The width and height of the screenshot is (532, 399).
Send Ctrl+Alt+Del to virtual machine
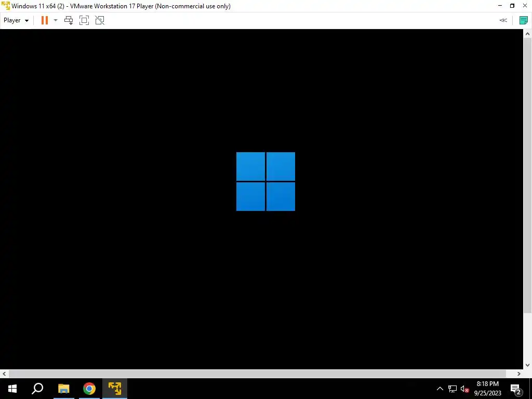pyautogui.click(x=69, y=20)
